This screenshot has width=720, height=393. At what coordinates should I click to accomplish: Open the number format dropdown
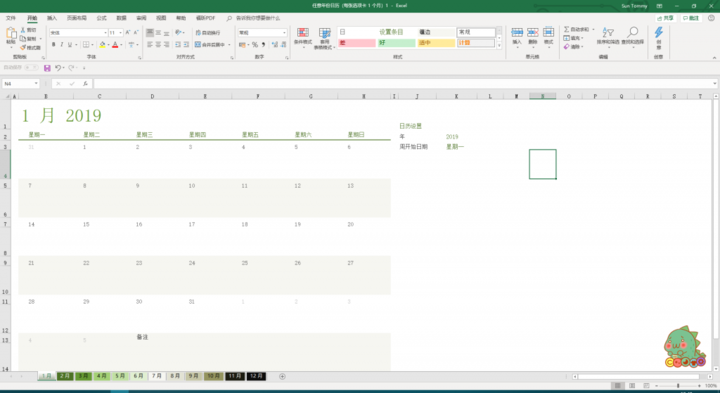click(284, 33)
